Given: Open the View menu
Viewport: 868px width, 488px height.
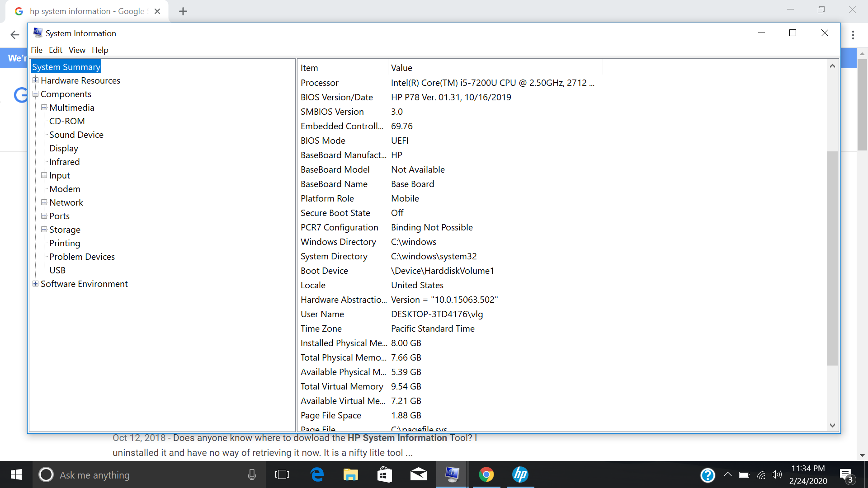Looking at the screenshot, I should click(x=77, y=50).
